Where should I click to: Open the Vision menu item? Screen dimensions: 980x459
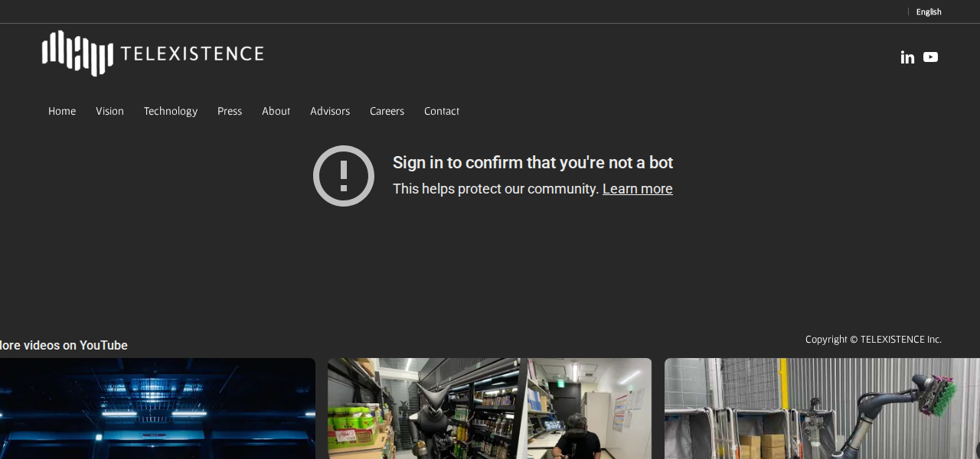pyautogui.click(x=109, y=111)
